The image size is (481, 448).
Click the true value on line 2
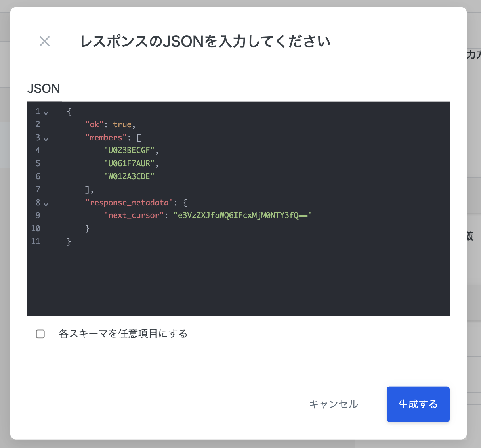(122, 124)
